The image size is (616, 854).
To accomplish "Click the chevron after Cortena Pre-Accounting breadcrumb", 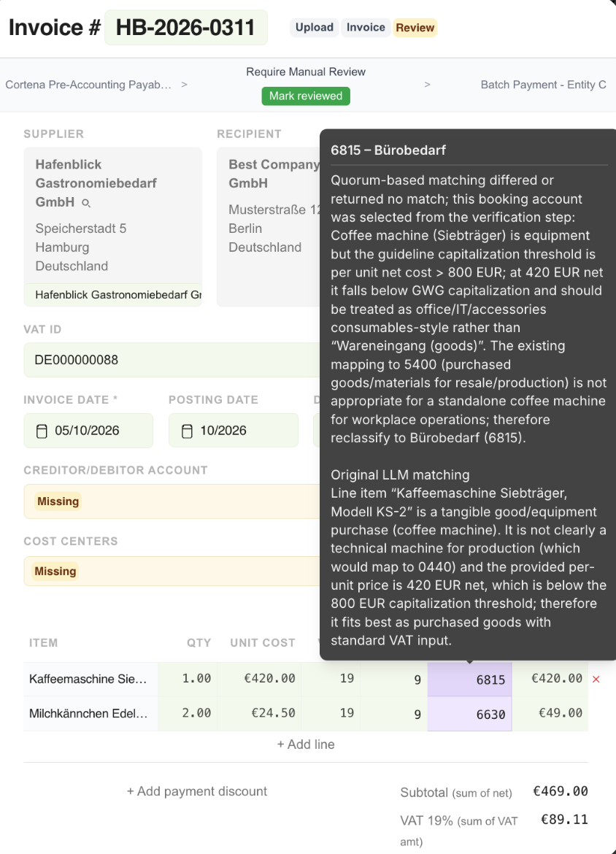I will point(184,85).
